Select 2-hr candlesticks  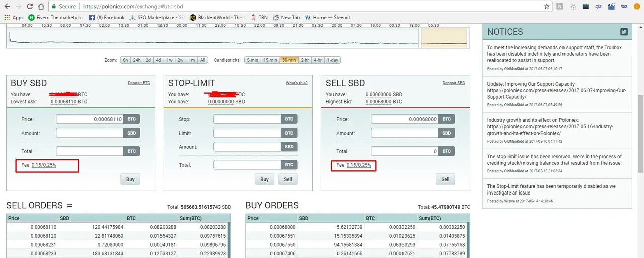pos(305,60)
